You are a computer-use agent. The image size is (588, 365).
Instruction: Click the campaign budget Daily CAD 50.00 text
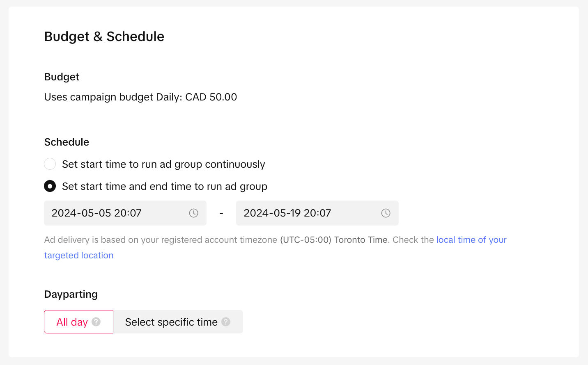pos(140,97)
